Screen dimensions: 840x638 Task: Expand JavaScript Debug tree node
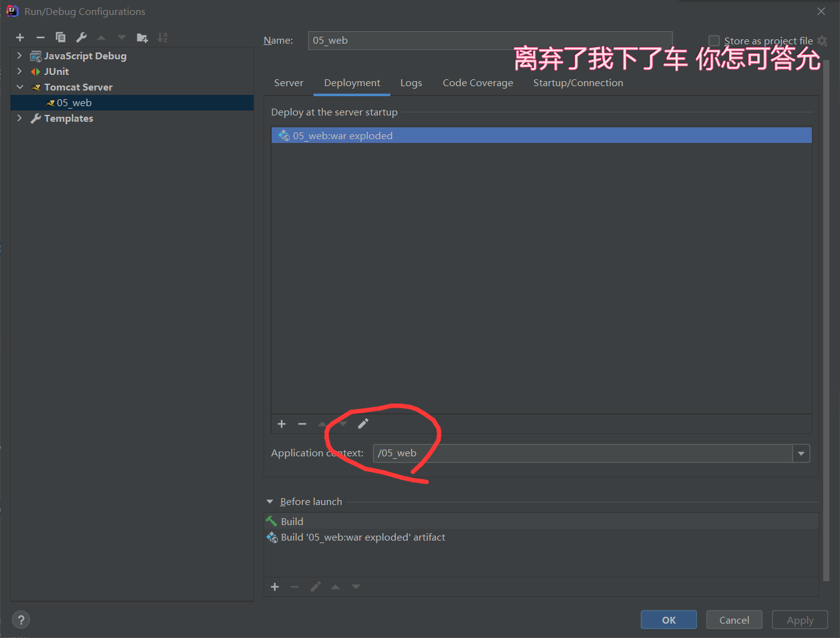19,56
